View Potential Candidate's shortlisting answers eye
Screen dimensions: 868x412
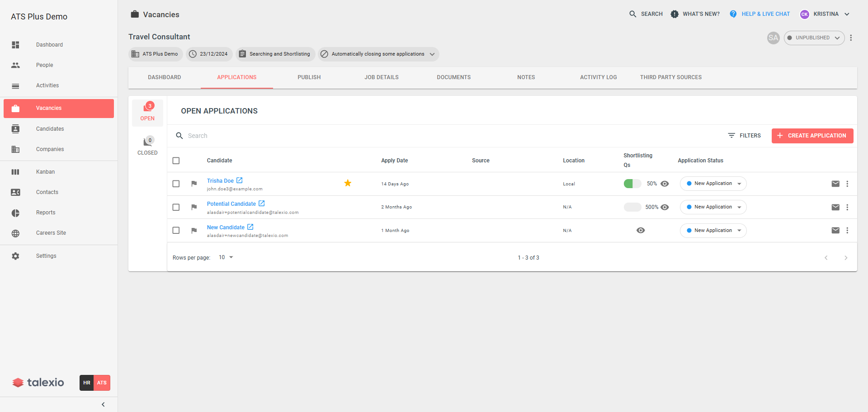[x=665, y=207]
